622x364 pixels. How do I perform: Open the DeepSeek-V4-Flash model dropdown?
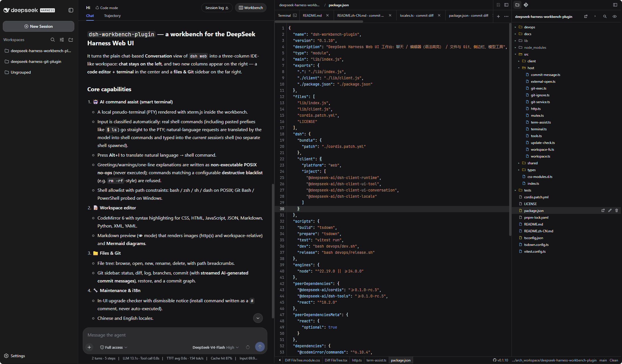coord(215,347)
